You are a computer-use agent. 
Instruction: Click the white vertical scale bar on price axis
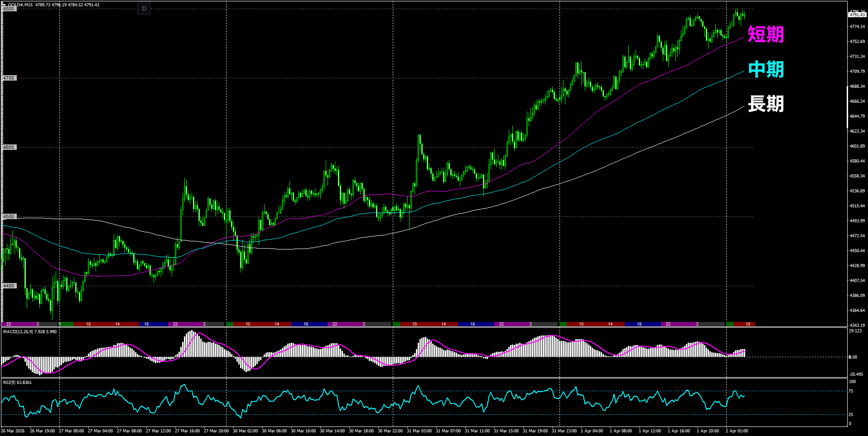[x=848, y=107]
